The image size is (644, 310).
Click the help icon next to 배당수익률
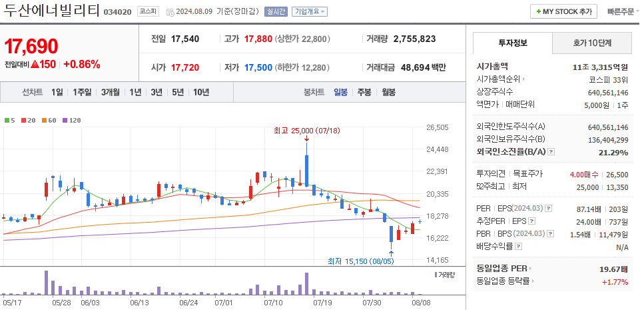[519, 247]
